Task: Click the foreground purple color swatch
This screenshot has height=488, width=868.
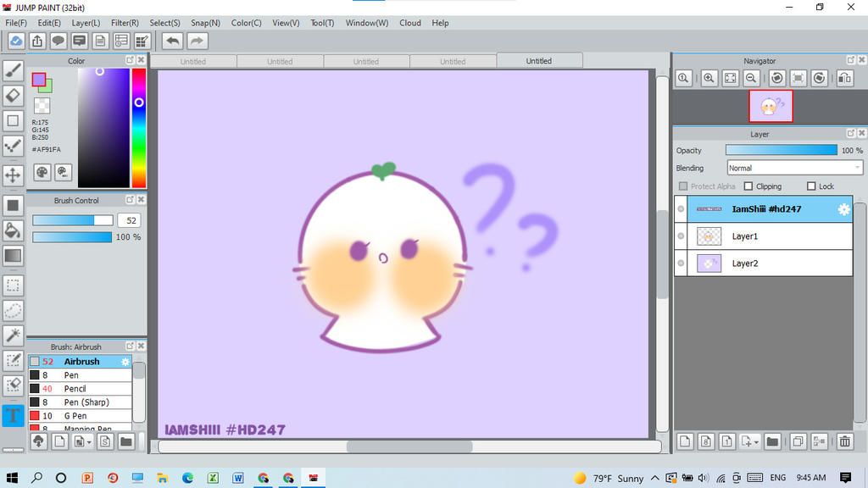Action: [39, 80]
